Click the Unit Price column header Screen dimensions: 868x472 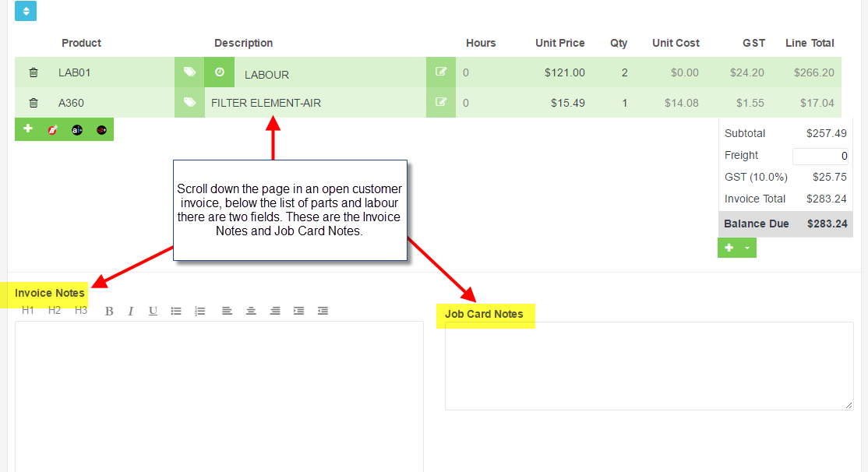pos(559,43)
